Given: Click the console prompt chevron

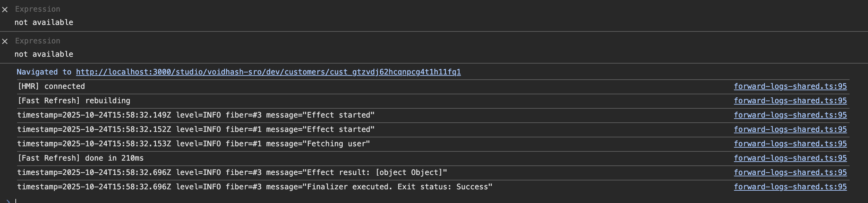Looking at the screenshot, I should [8, 201].
